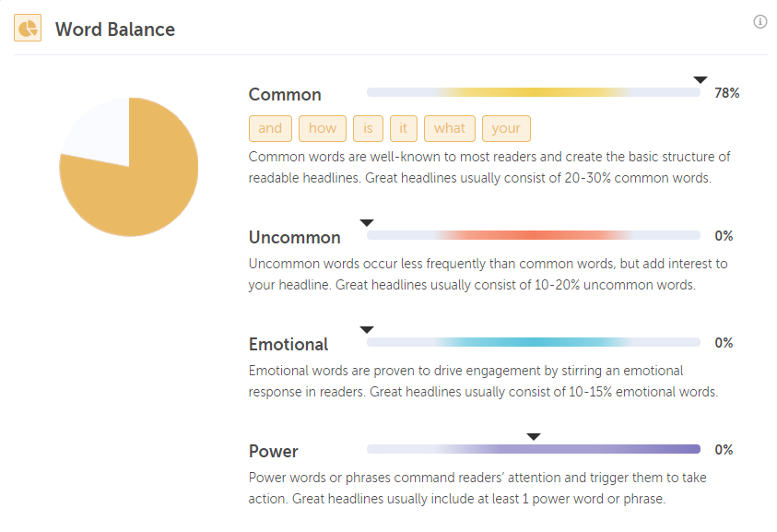Click the Emotional bar's triangle marker
The height and width of the screenshot is (532, 777).
[x=366, y=329]
